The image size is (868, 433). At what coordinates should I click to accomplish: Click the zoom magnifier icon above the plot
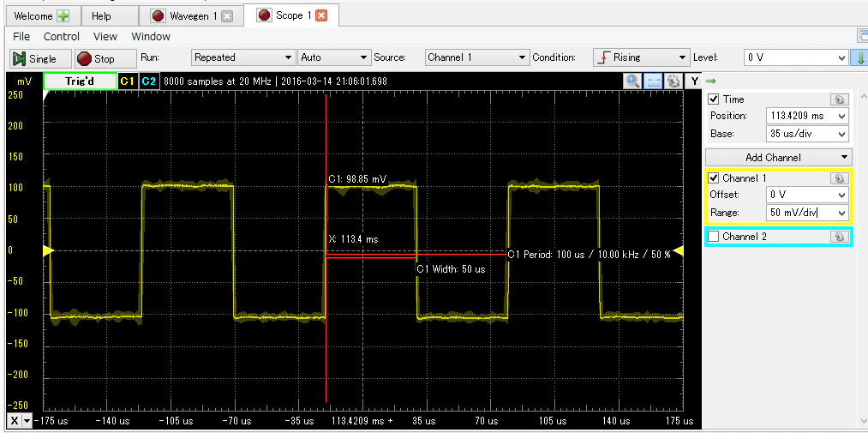(632, 81)
